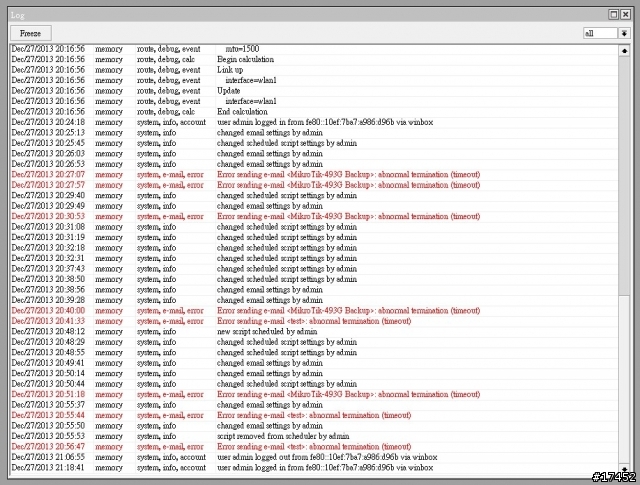Select the 20:49:41 changed email settings entry
Screen dimensions: 640x485
314,363
